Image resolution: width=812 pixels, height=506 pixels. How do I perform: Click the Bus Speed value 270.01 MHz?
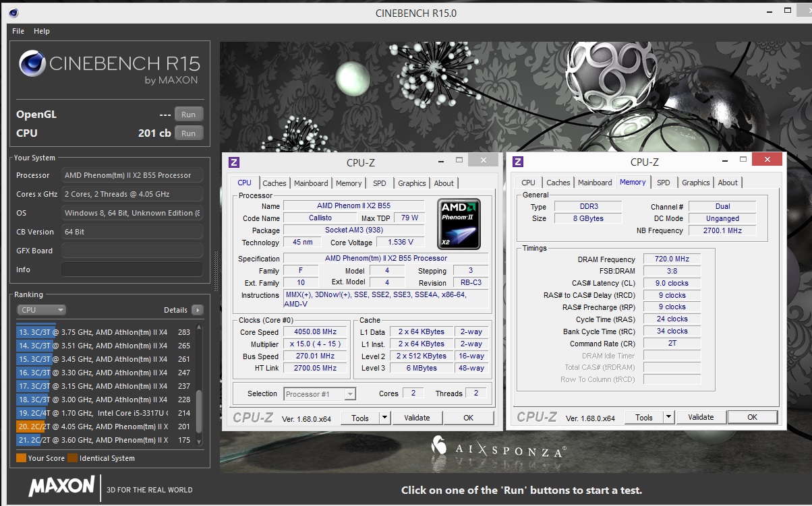point(315,356)
